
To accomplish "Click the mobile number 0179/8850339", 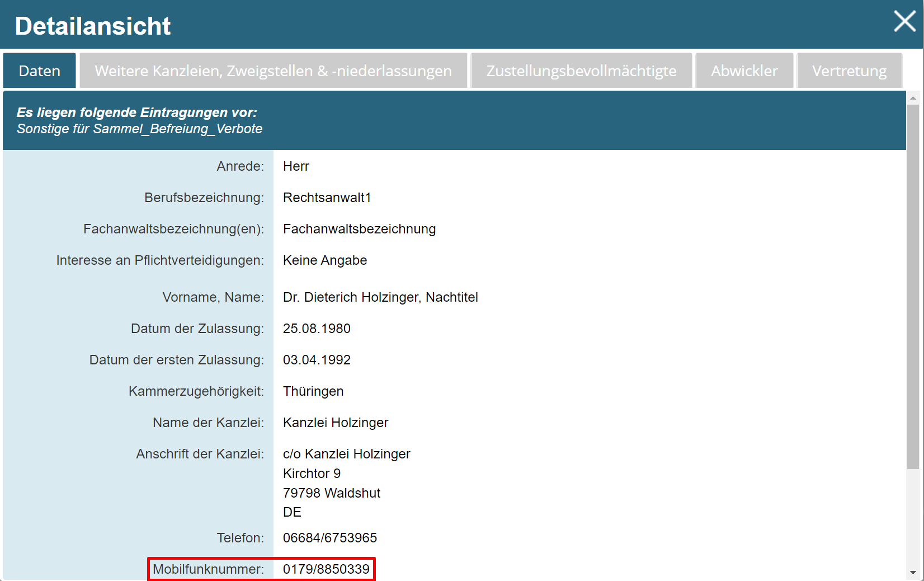I will [326, 569].
